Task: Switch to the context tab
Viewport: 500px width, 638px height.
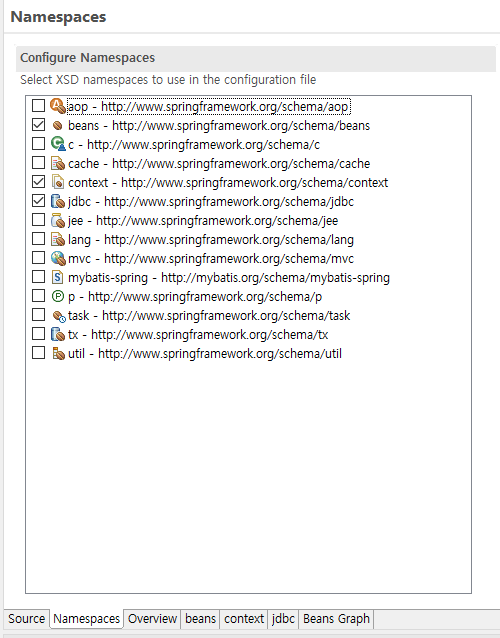Action: tap(244, 618)
